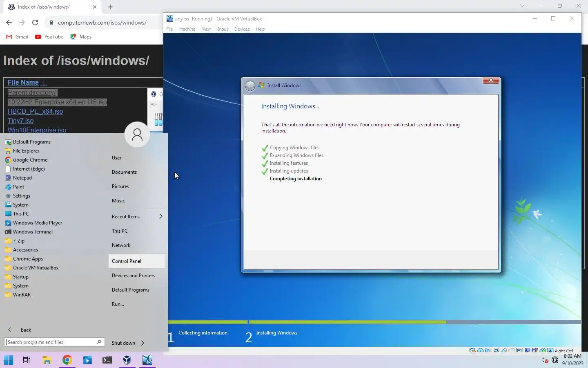Expand the 7-Zip folder in Start menu

pos(15,241)
